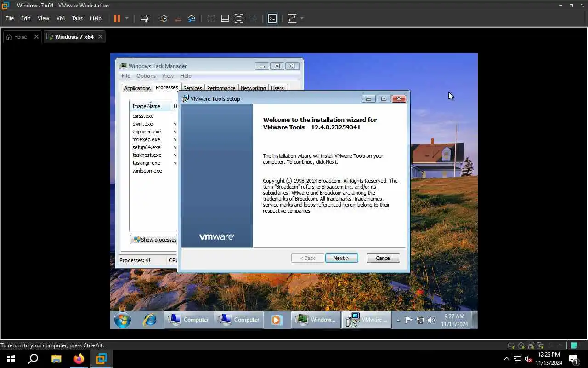Close the Home tab
Viewport: 588px width, 368px height.
click(x=36, y=37)
